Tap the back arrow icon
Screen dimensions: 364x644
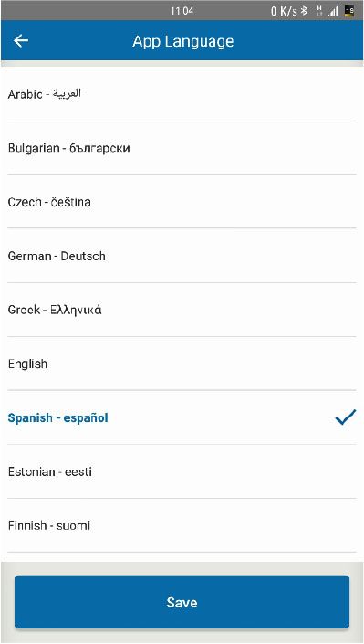pos(21,41)
